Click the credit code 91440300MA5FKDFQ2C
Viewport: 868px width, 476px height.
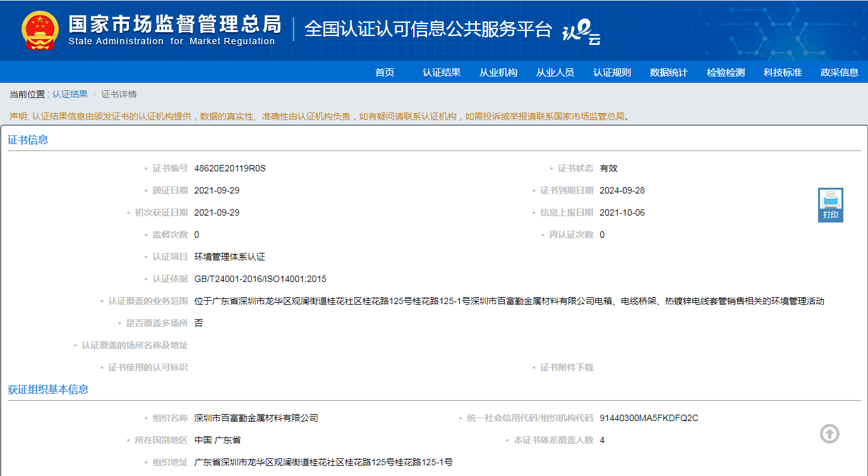649,418
